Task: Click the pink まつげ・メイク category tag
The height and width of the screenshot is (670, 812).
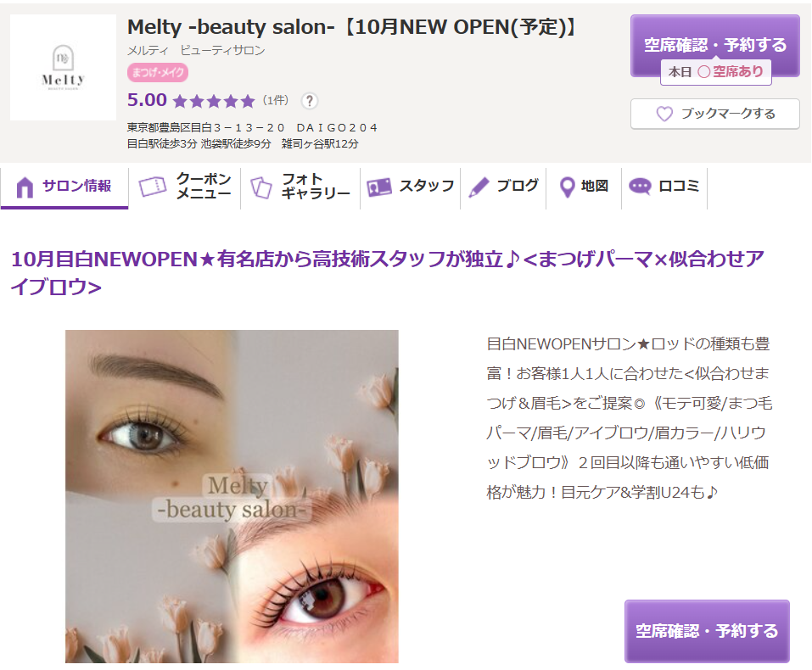Action: pyautogui.click(x=158, y=72)
